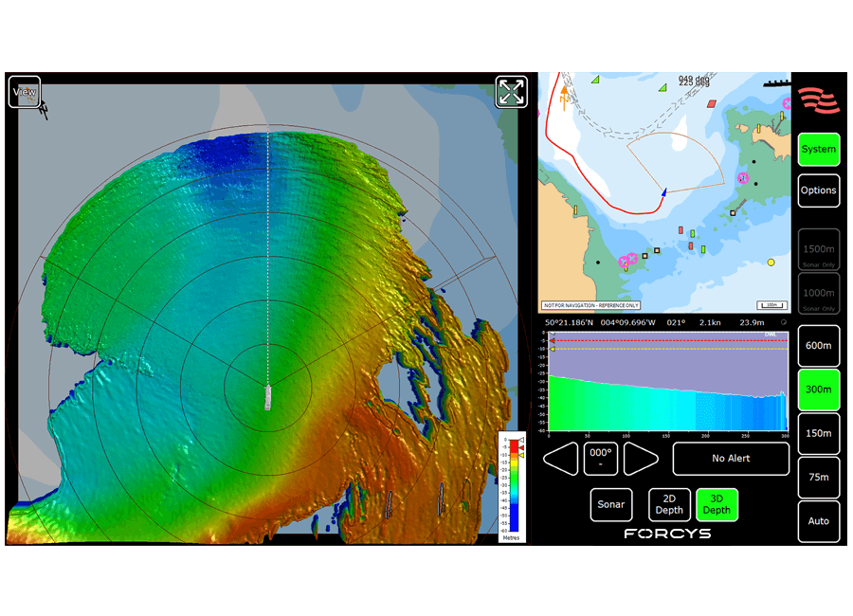Click the fullscreen expand arrows icon
The width and height of the screenshot is (853, 616).
tap(512, 92)
